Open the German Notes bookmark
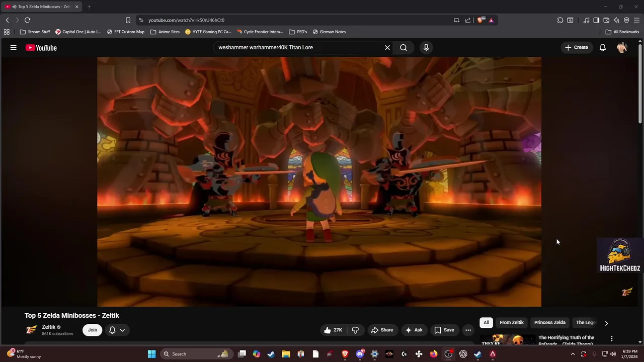Image resolution: width=644 pixels, height=362 pixels. pyautogui.click(x=329, y=32)
